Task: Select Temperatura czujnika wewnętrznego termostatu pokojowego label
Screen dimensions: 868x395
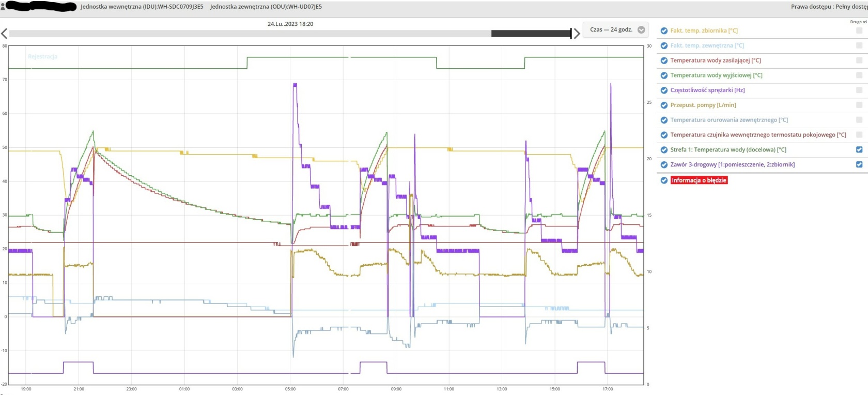Action: coord(757,135)
